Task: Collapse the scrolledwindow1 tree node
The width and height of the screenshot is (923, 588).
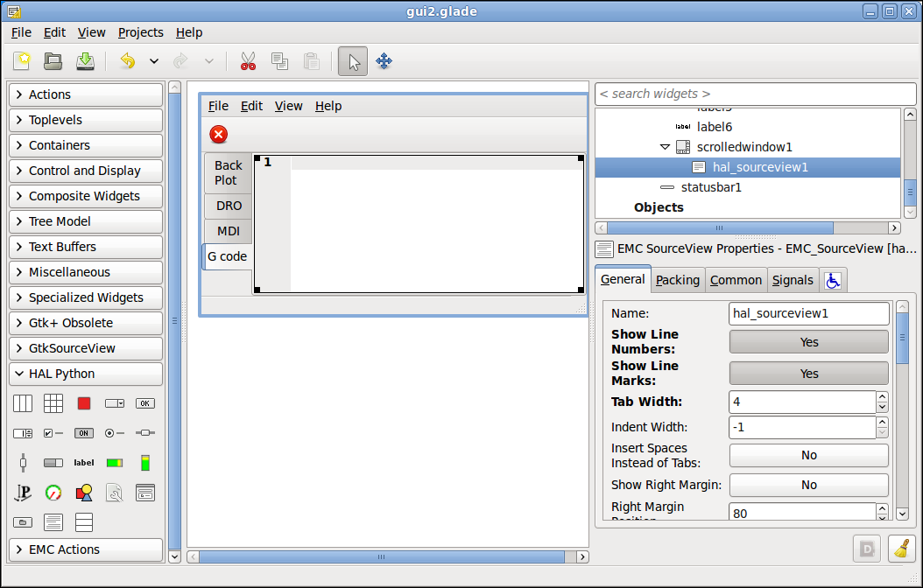Action: [x=666, y=147]
